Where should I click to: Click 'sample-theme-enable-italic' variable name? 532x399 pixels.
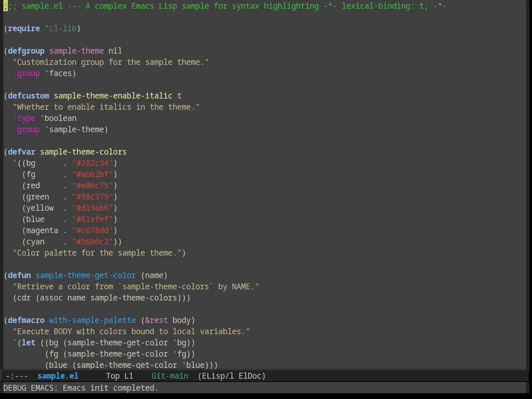(113, 96)
